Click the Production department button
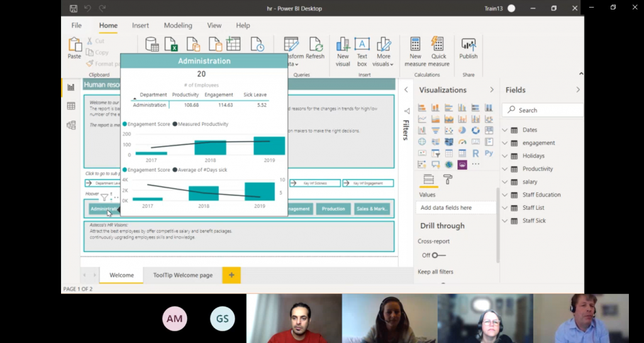This screenshot has width=644, height=343. 333,209
